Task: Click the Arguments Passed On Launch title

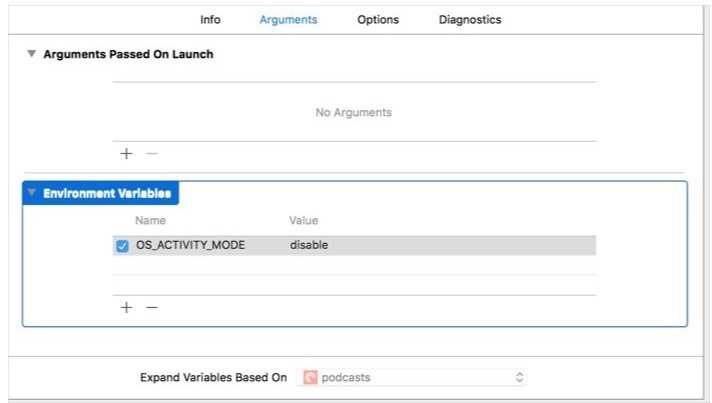Action: tap(128, 54)
